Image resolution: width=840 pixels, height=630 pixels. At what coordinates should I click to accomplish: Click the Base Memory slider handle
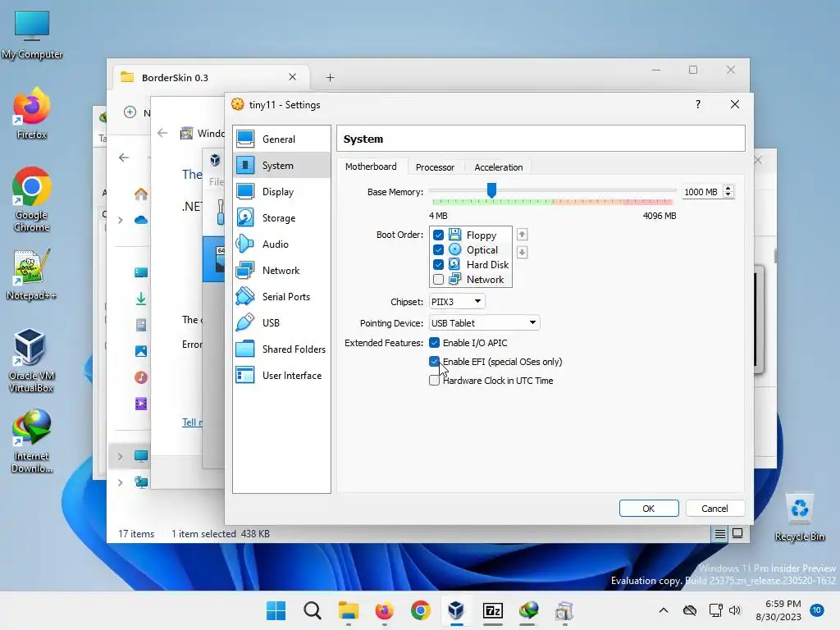pos(491,190)
